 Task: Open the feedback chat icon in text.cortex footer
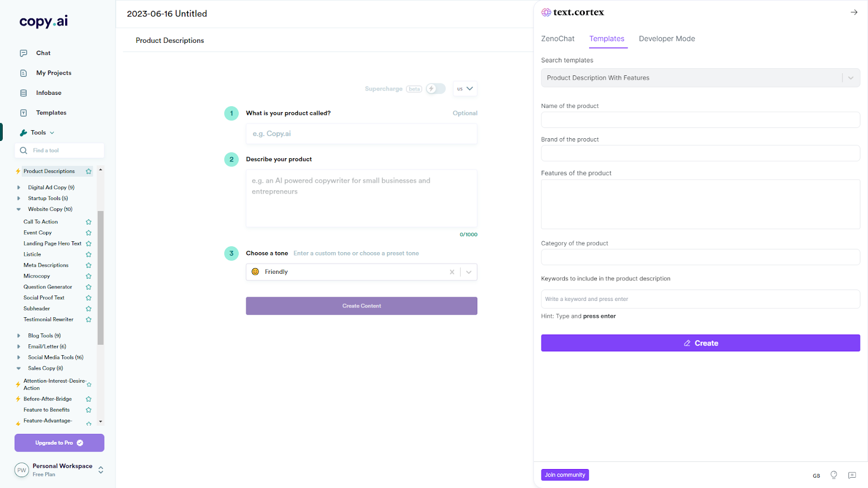852,476
